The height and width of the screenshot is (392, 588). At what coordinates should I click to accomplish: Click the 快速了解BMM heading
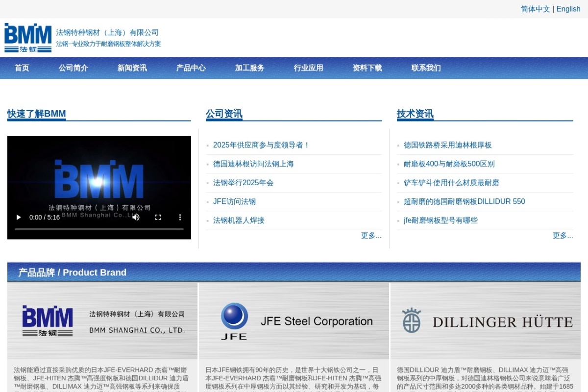(37, 114)
